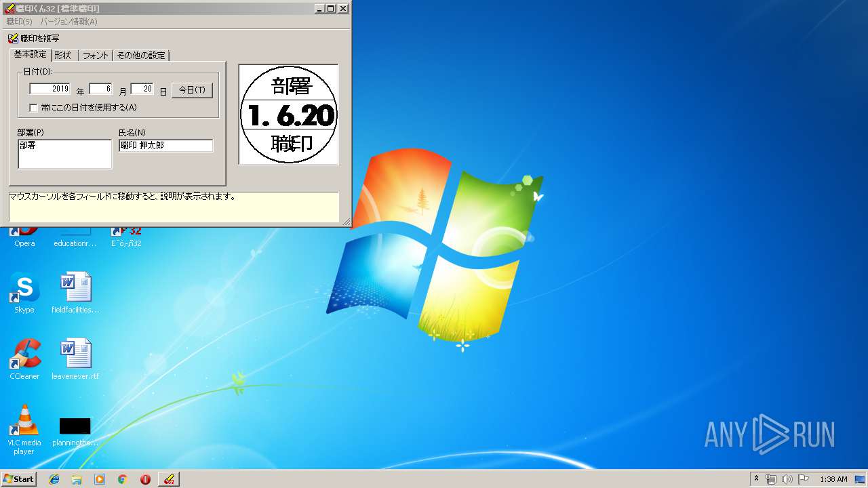The height and width of the screenshot is (488, 868).
Task: Click the show desktop tray icon
Action: coord(861,479)
